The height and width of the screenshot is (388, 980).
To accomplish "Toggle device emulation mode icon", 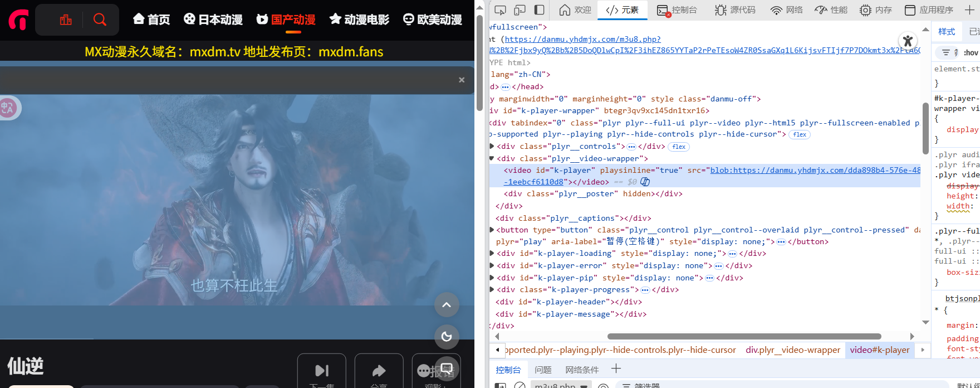I will pyautogui.click(x=520, y=10).
